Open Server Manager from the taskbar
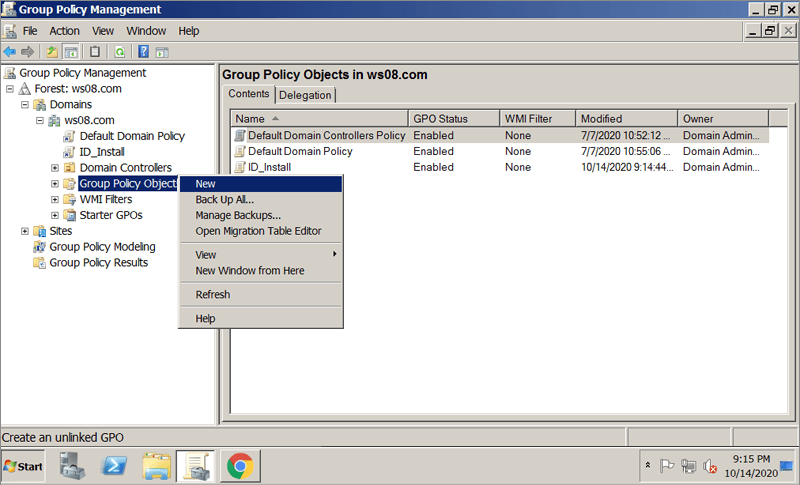The width and height of the screenshot is (800, 485). [x=72, y=466]
